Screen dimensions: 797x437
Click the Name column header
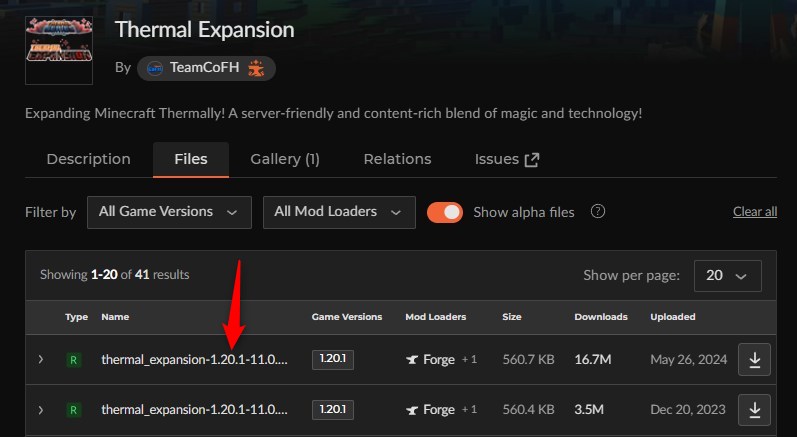[x=115, y=317]
